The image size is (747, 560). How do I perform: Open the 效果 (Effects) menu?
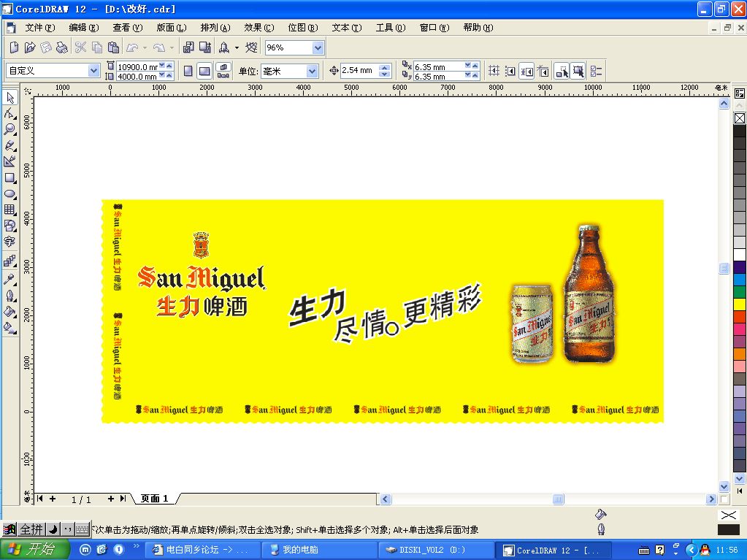[x=258, y=28]
